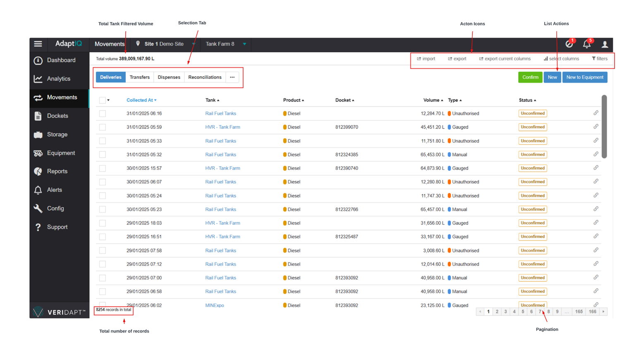Expand the more tabs ellipsis button
644x356 pixels.
point(232,77)
